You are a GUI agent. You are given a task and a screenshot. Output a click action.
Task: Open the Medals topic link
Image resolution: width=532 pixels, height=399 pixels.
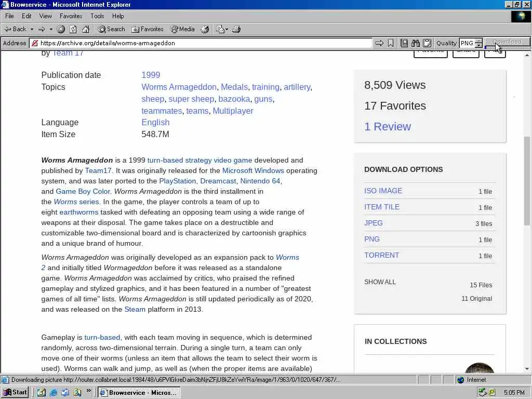pos(234,87)
